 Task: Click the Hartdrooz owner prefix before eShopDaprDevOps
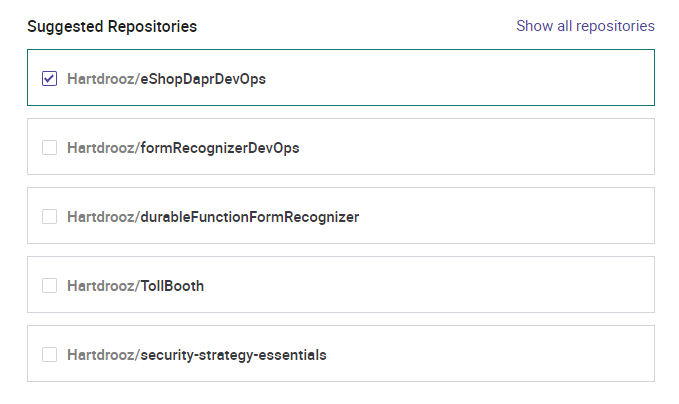point(98,78)
